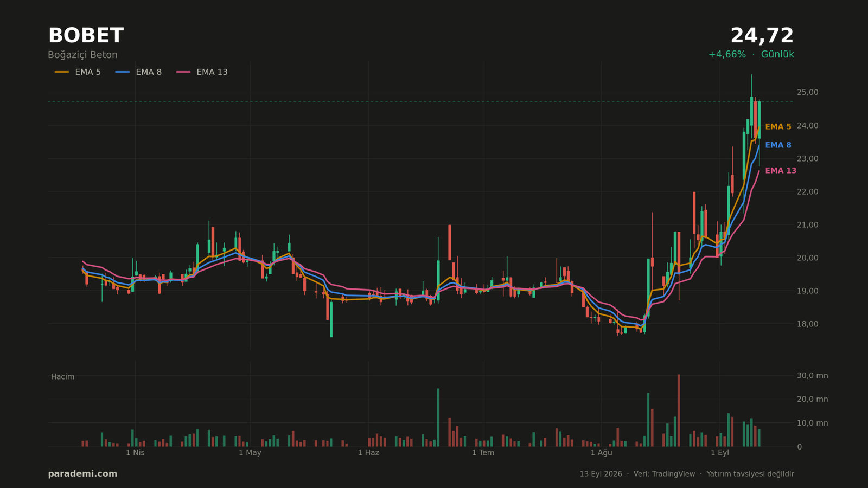The image size is (868, 488).
Task: Click the +4,66% daily change text
Action: (727, 55)
